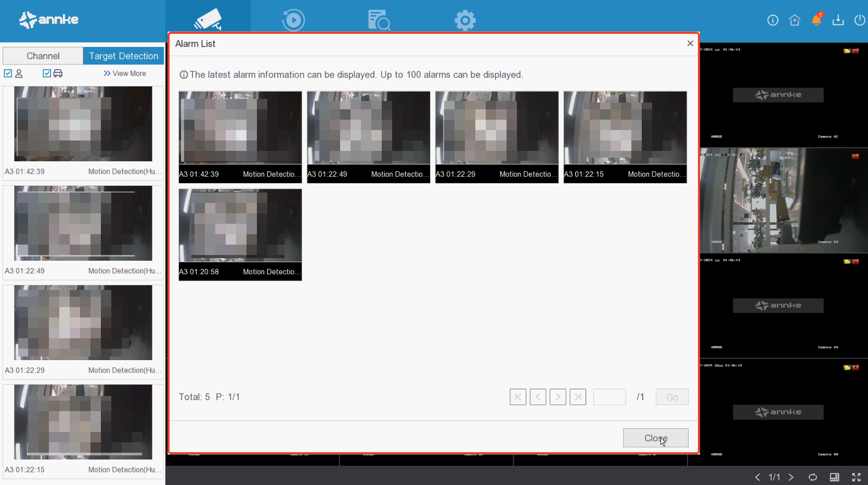
Task: Click the page number input field
Action: click(610, 397)
